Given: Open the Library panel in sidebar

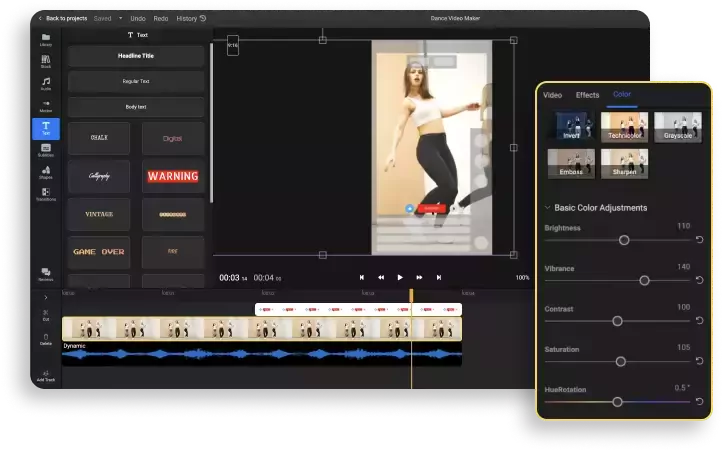Looking at the screenshot, I should tap(46, 40).
